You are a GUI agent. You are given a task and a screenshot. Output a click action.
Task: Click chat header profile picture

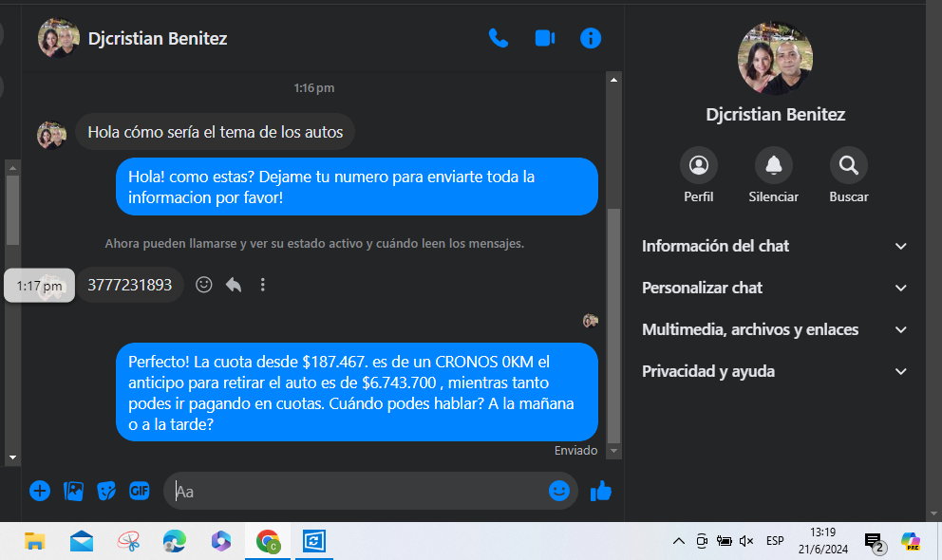tap(58, 38)
